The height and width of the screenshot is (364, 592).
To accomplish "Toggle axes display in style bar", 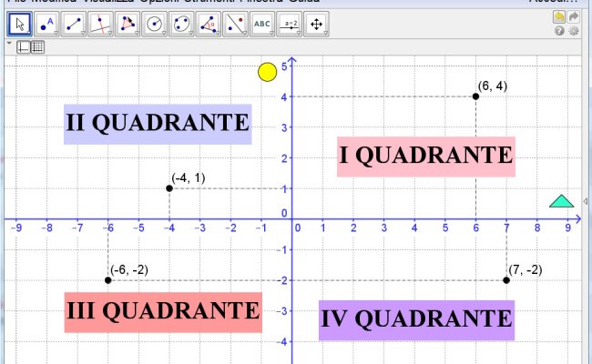I will click(x=24, y=47).
